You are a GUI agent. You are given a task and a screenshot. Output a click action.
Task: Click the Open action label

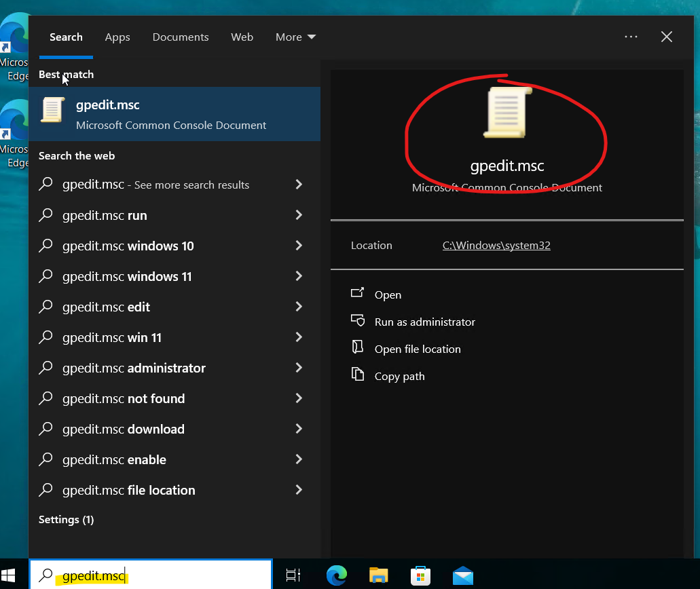coord(388,295)
